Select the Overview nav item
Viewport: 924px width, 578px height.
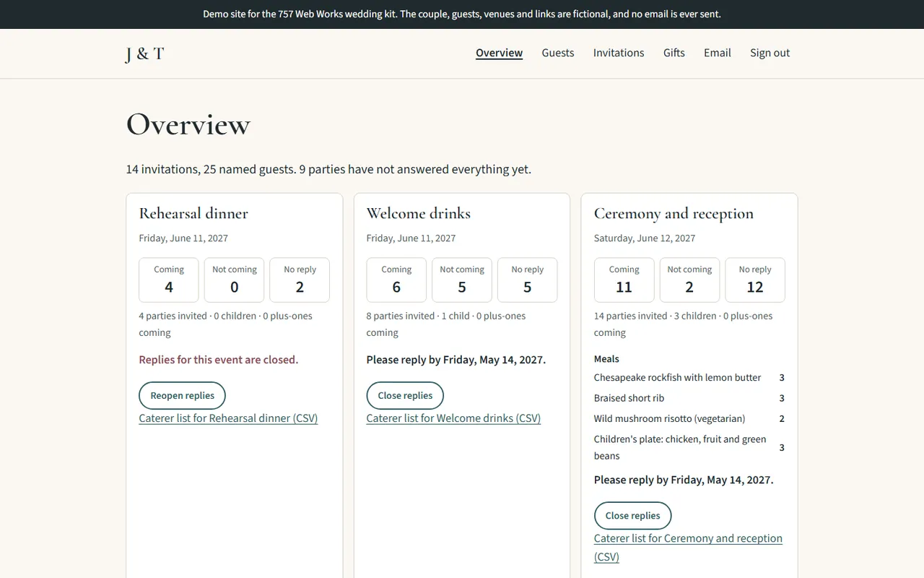click(499, 53)
